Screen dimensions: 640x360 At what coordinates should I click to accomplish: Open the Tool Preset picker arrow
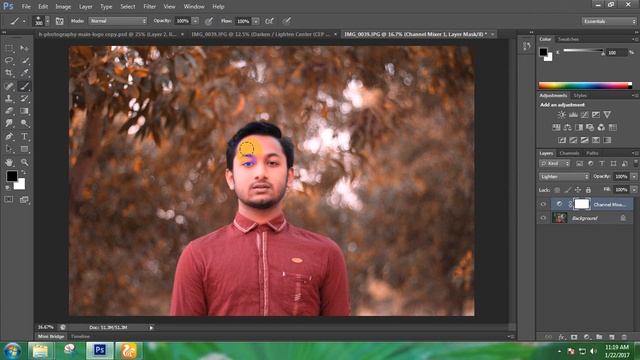point(24,21)
